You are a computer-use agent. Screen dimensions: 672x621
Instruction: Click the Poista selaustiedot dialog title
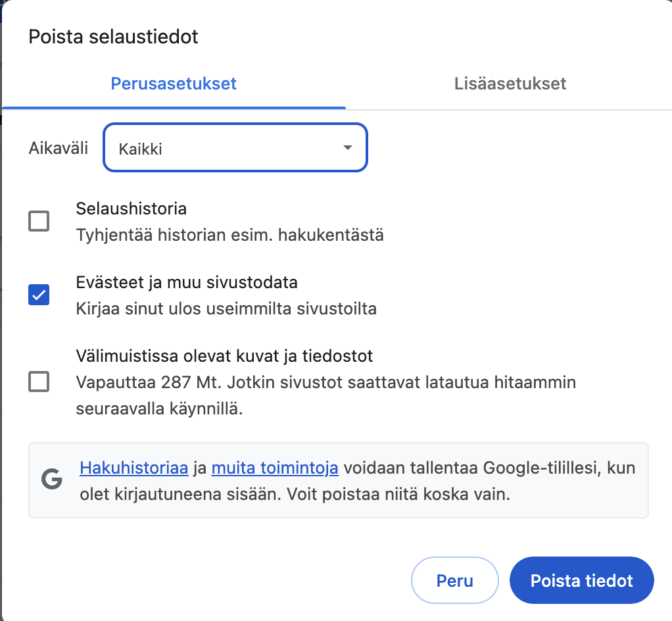112,37
